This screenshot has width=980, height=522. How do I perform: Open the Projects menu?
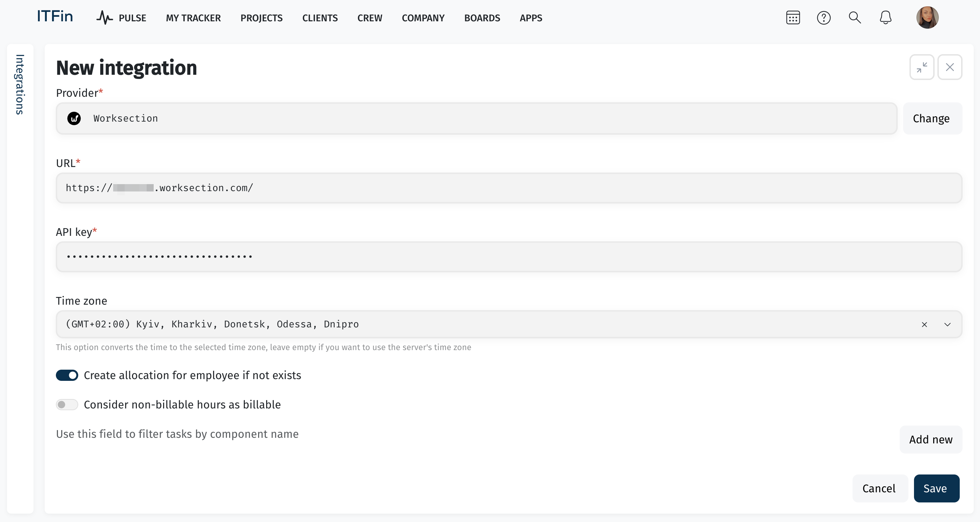(x=261, y=18)
